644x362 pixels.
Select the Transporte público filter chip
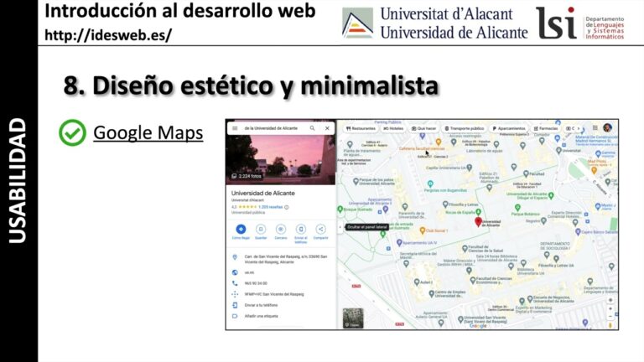point(465,128)
